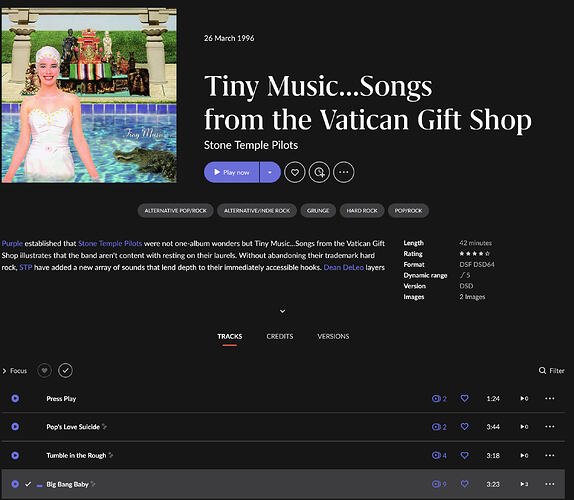Favorite the album with heart button

(295, 172)
